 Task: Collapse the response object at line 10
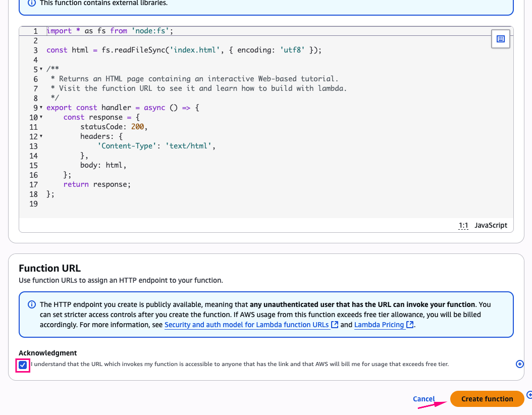click(x=41, y=117)
